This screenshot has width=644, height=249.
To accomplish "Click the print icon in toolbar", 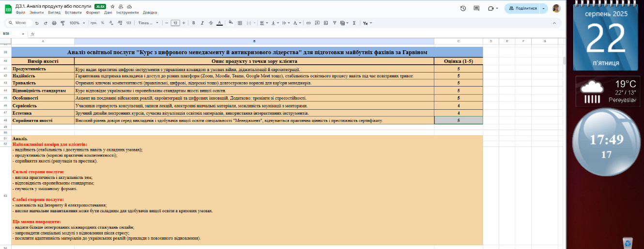I will click(54, 23).
